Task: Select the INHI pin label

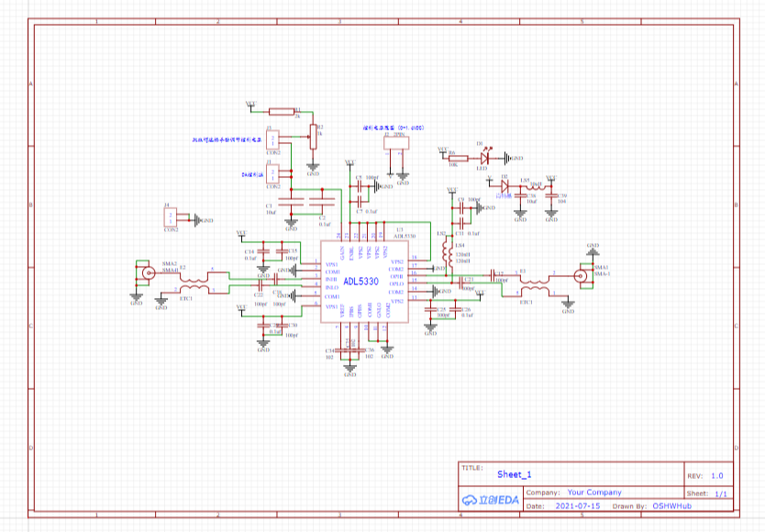Action: (331, 280)
